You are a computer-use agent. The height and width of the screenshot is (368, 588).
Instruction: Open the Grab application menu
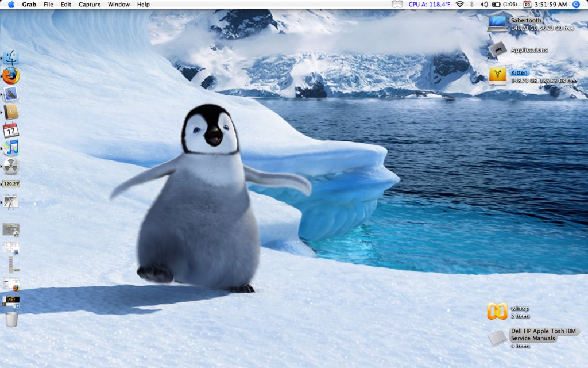tap(29, 5)
